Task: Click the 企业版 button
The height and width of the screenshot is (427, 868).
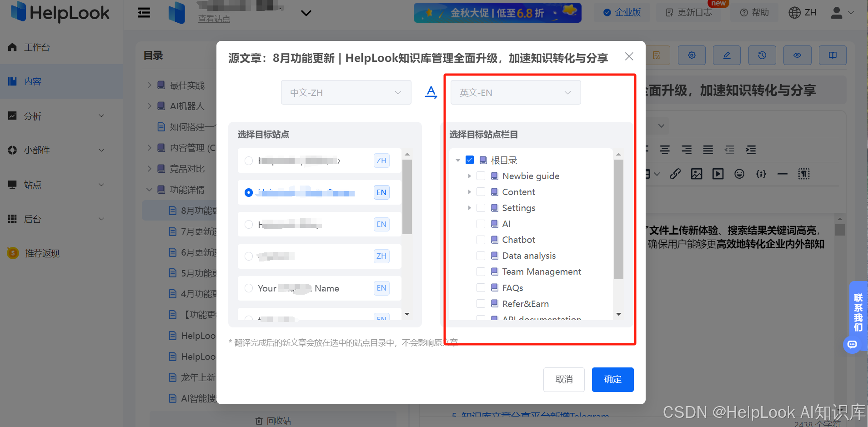Action: tap(622, 13)
